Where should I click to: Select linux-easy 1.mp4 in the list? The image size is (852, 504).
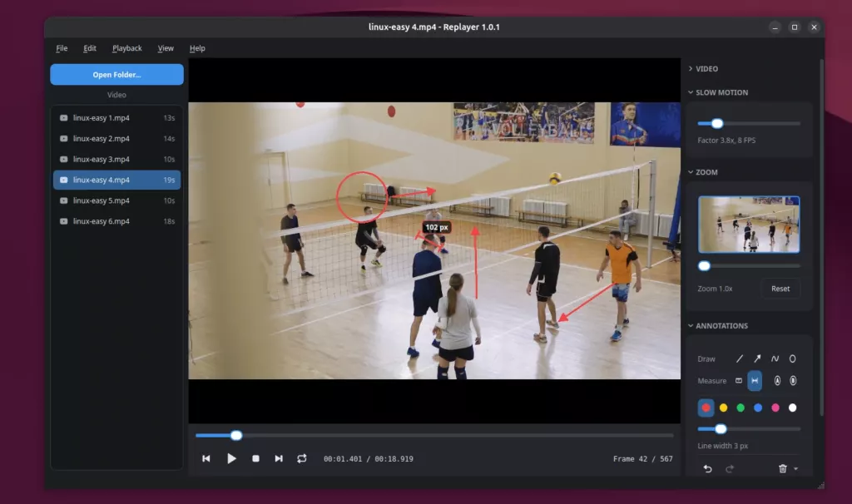click(116, 118)
